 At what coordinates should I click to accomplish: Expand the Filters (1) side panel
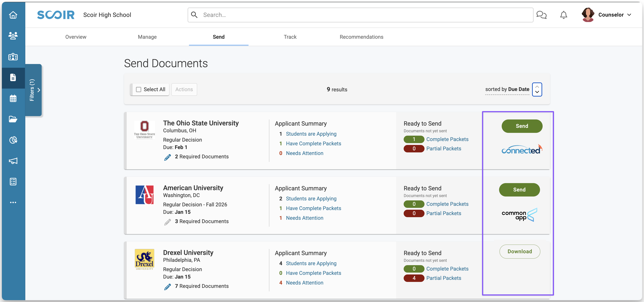[34, 90]
